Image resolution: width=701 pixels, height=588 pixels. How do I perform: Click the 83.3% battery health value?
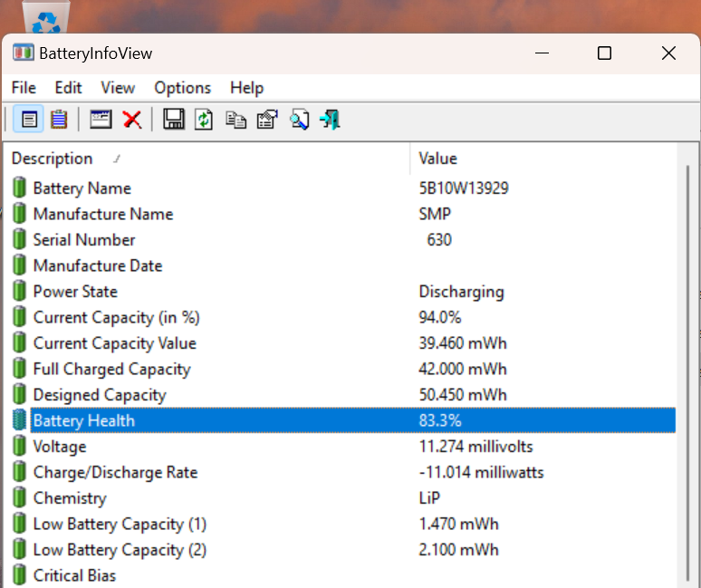click(x=440, y=420)
